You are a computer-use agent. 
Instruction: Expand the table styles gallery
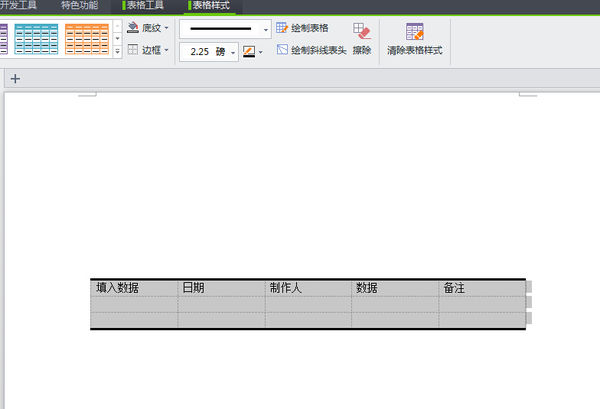118,51
